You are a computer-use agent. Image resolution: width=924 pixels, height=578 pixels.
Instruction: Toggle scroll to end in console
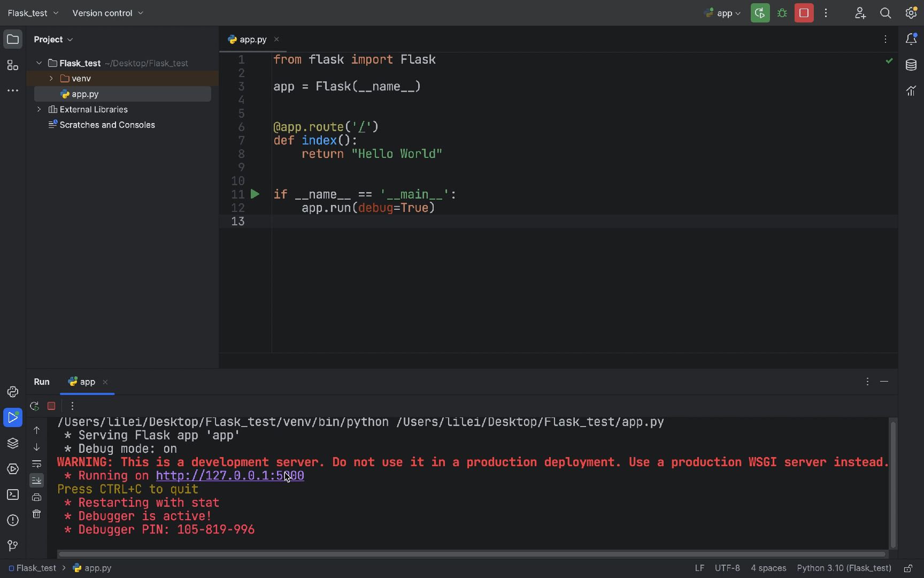[x=36, y=481]
